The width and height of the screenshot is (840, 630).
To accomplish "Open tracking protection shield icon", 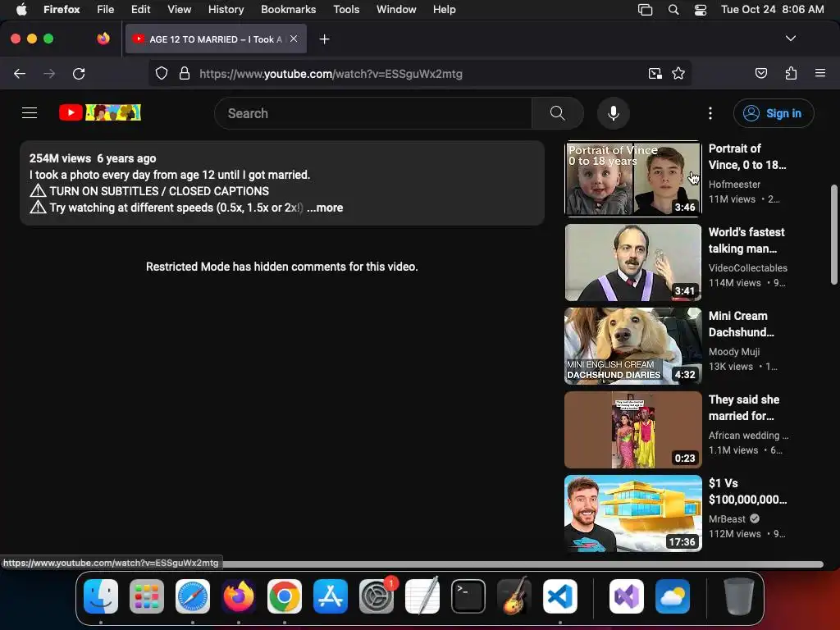I will tap(162, 73).
